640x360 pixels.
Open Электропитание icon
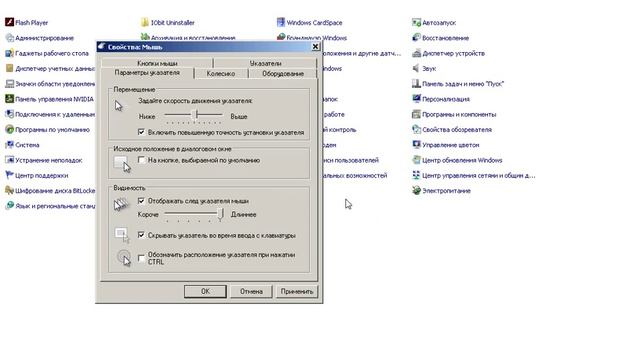click(416, 191)
